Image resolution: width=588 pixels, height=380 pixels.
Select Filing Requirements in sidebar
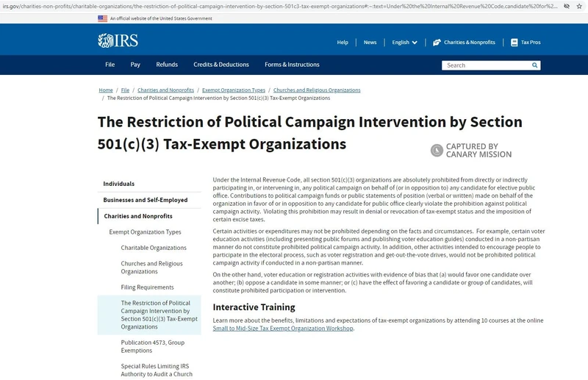pyautogui.click(x=148, y=287)
